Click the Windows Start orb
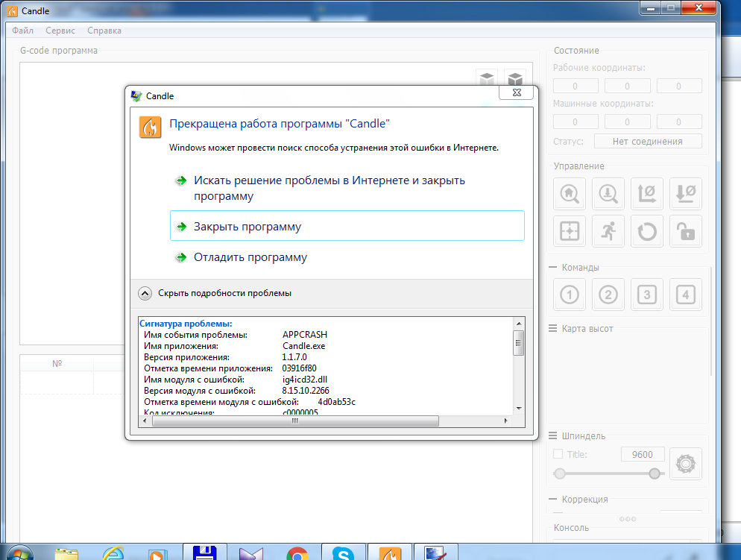The width and height of the screenshot is (741, 560). [x=20, y=553]
